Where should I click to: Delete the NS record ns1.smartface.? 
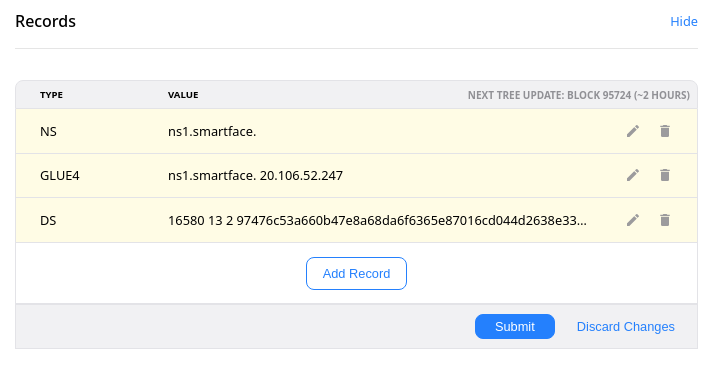coord(665,131)
